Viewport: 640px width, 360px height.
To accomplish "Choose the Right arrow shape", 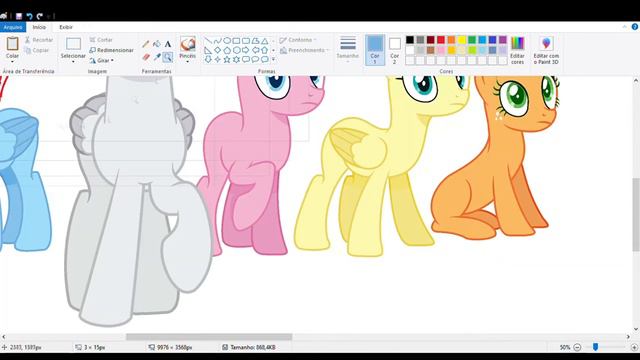I will pyautogui.click(x=246, y=50).
